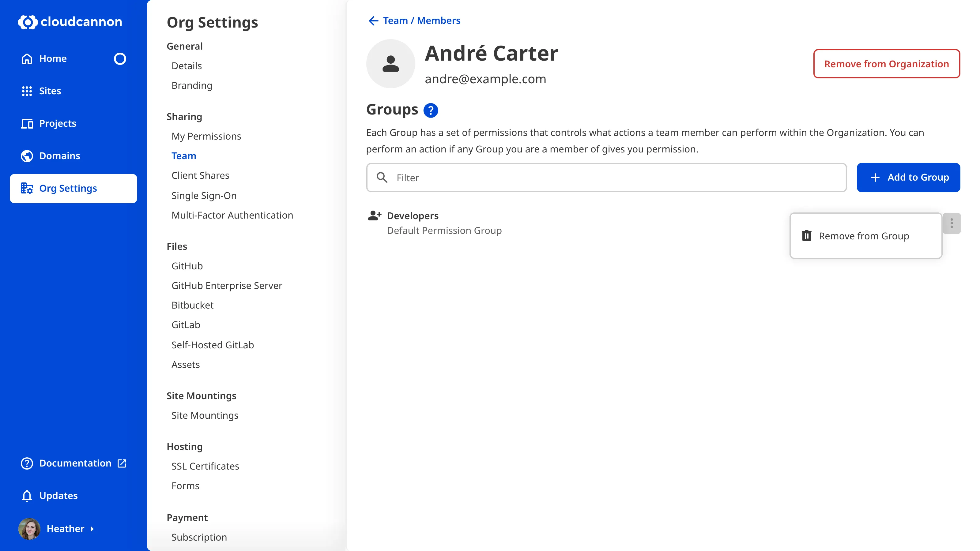The image size is (980, 551).
Task: Open Assets settings
Action: coord(185,364)
